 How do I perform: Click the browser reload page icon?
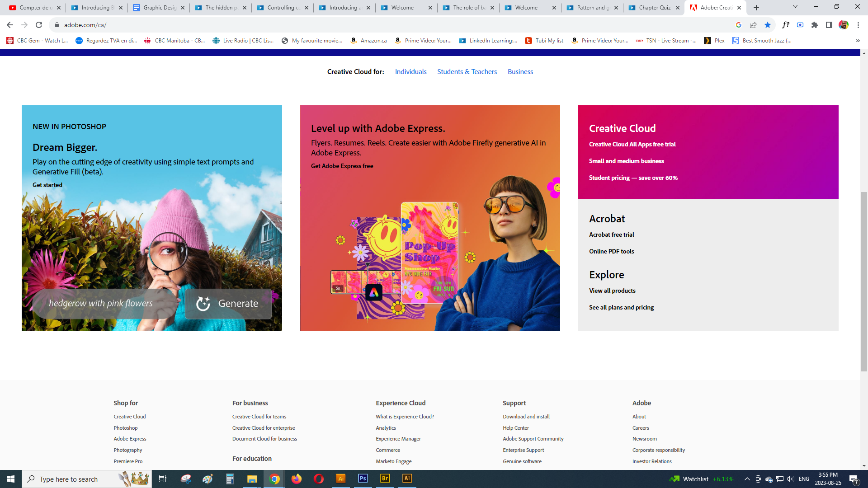[x=39, y=25]
